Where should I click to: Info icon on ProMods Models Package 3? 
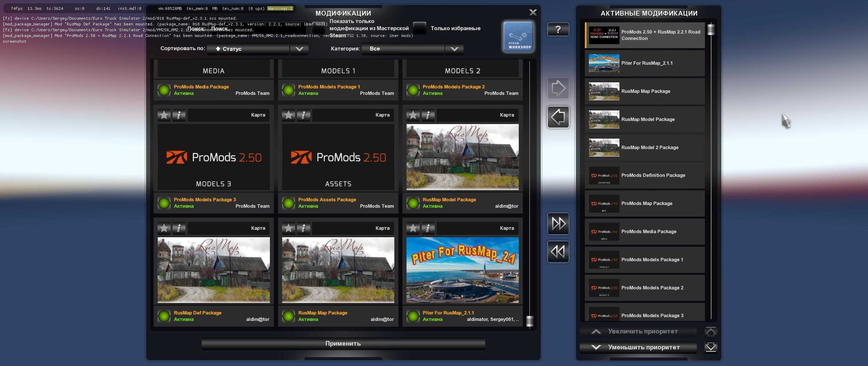[179, 115]
